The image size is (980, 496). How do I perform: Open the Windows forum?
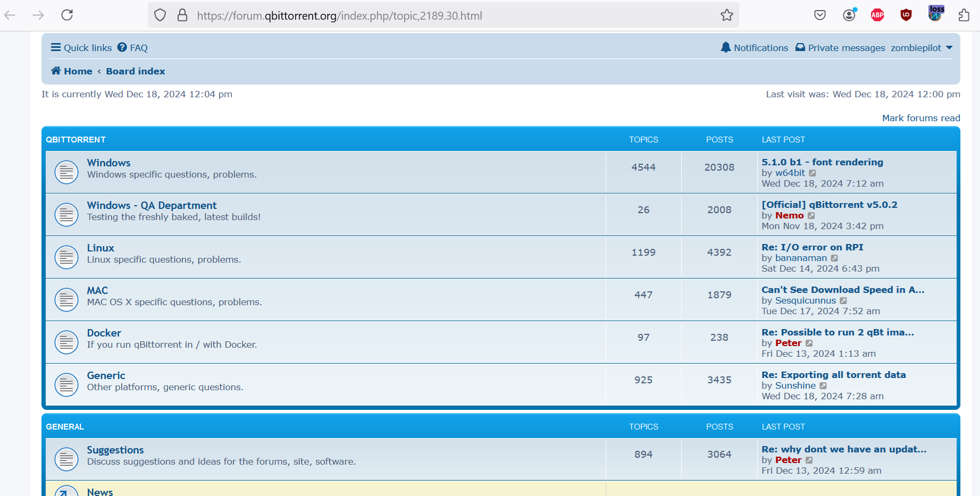tap(108, 163)
